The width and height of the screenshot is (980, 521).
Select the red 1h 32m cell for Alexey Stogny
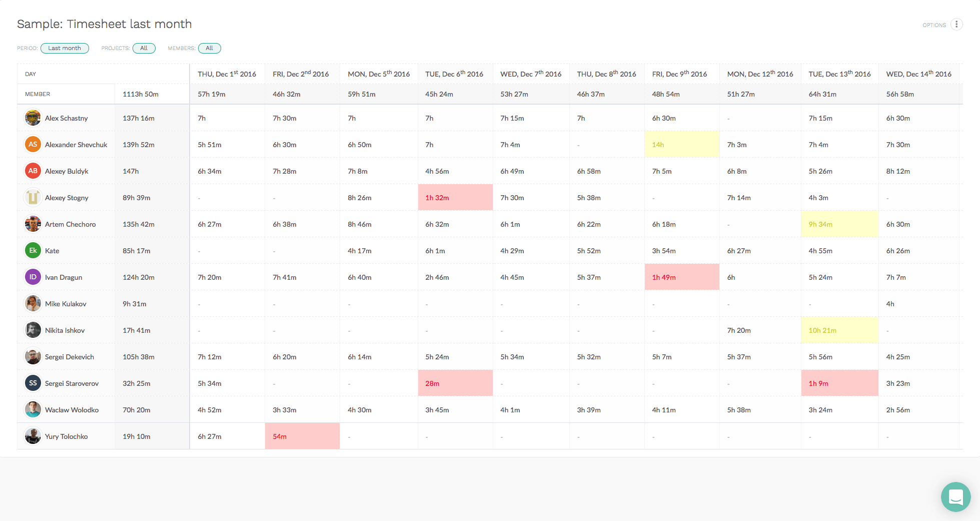tap(455, 198)
